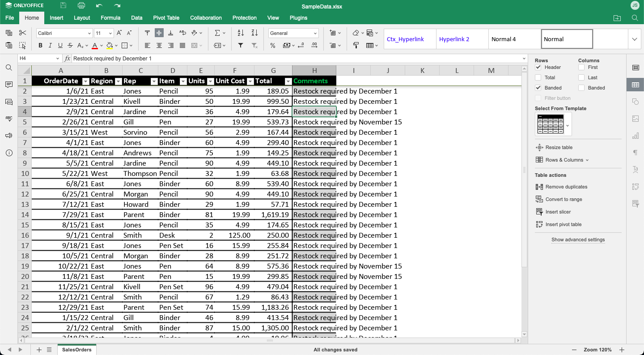Image resolution: width=644 pixels, height=355 pixels.
Task: Expand the General number format dropdown
Action: [x=315, y=33]
